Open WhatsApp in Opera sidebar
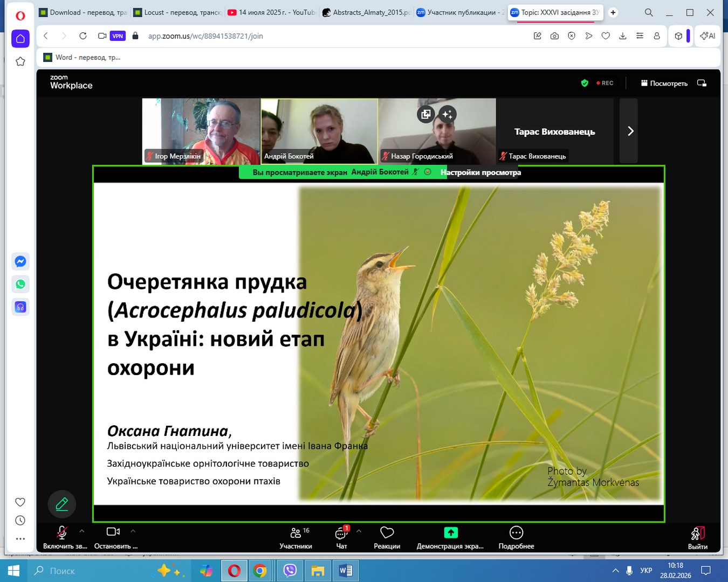 click(20, 284)
